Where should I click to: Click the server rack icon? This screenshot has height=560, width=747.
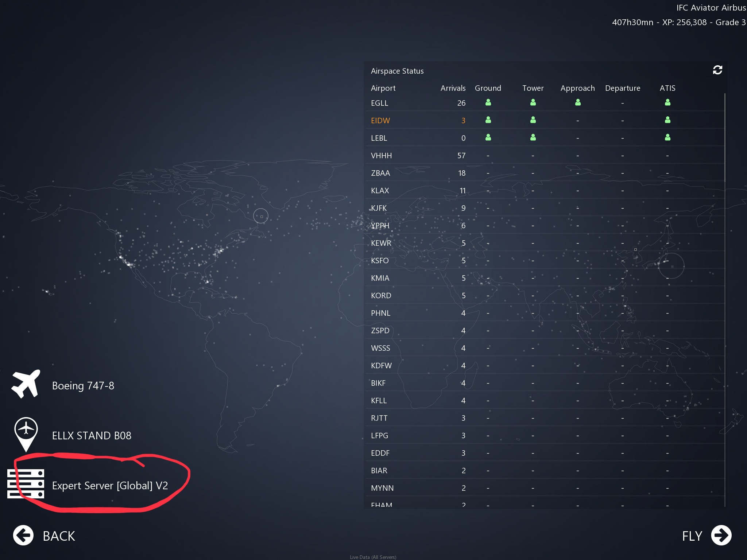[x=26, y=484]
